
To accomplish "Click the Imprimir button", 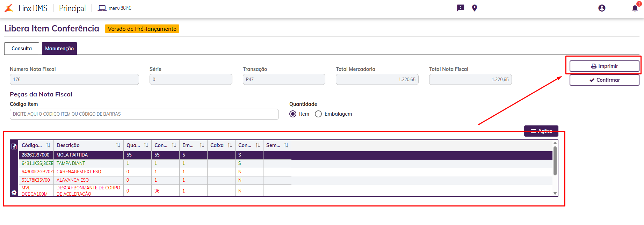I will click(604, 66).
